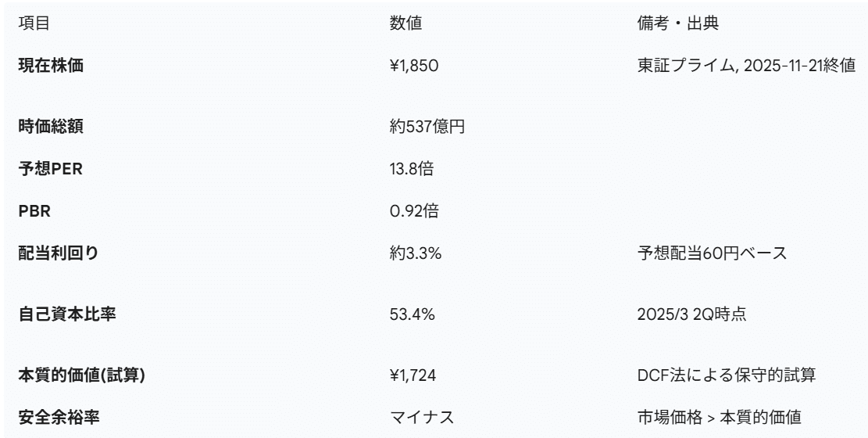Click the 53.4% equity ratio value
The height and width of the screenshot is (438, 868).
(412, 314)
